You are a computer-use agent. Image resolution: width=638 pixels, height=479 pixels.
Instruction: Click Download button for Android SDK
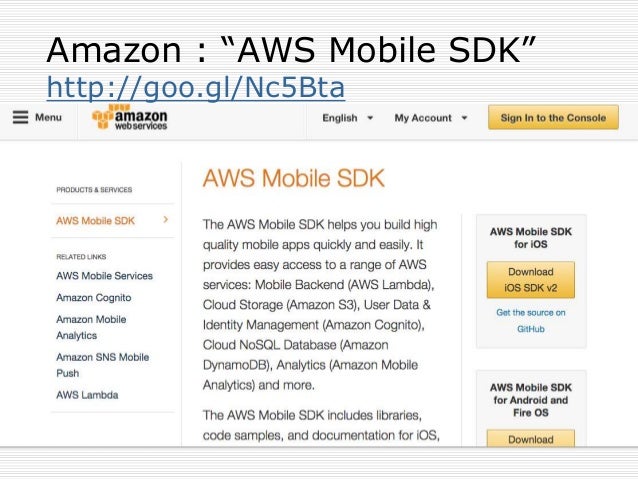pos(531,439)
